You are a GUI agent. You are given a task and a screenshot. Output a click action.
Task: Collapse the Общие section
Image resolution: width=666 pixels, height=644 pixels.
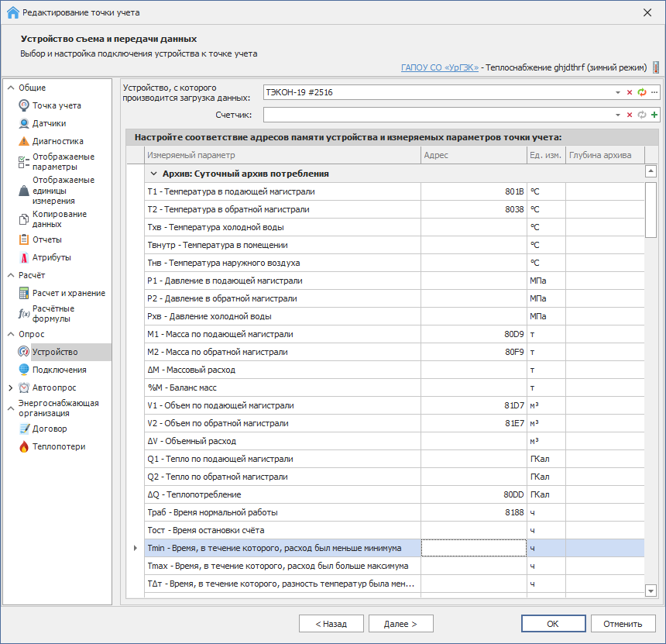[x=10, y=88]
